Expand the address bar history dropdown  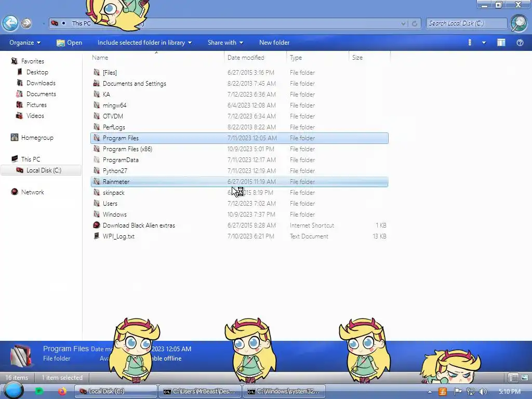click(403, 23)
